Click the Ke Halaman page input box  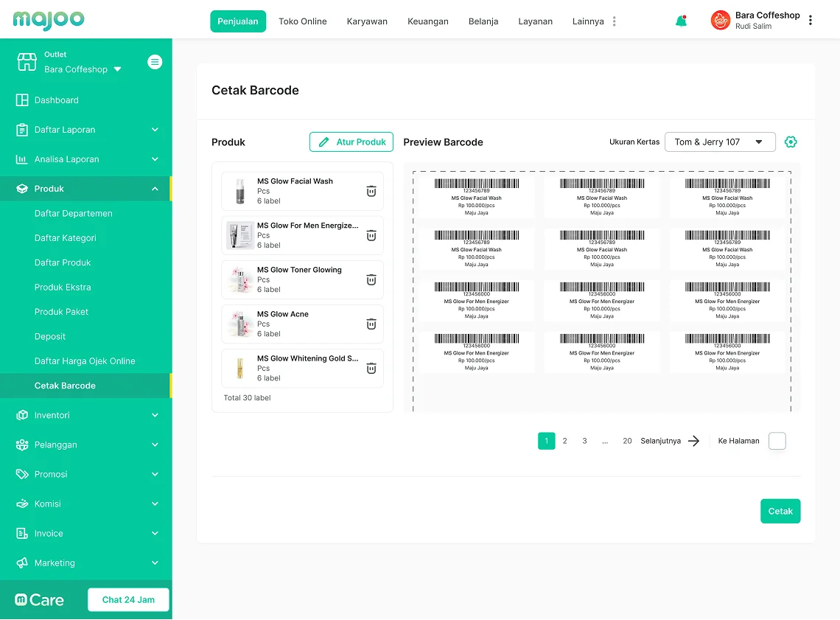pyautogui.click(x=777, y=441)
